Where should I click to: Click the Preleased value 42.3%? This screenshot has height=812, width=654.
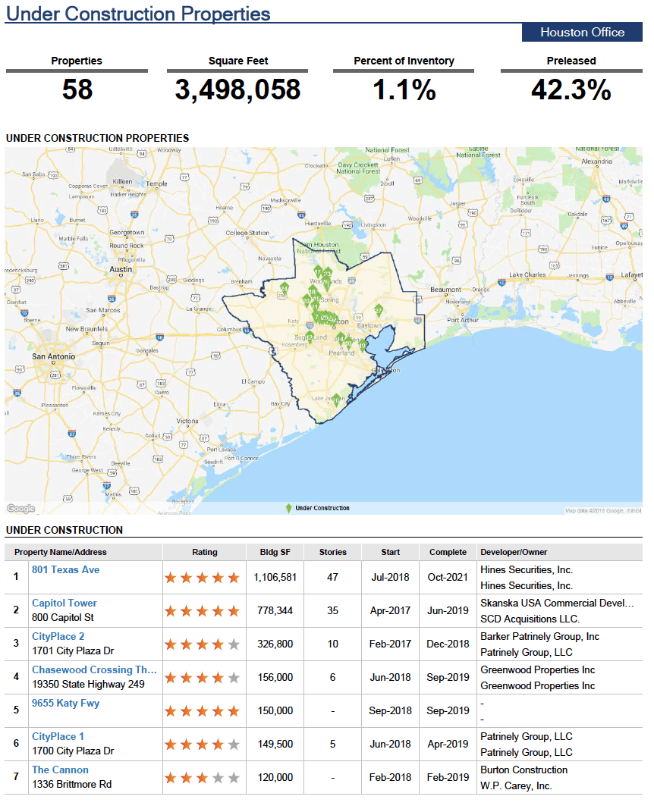(x=571, y=89)
